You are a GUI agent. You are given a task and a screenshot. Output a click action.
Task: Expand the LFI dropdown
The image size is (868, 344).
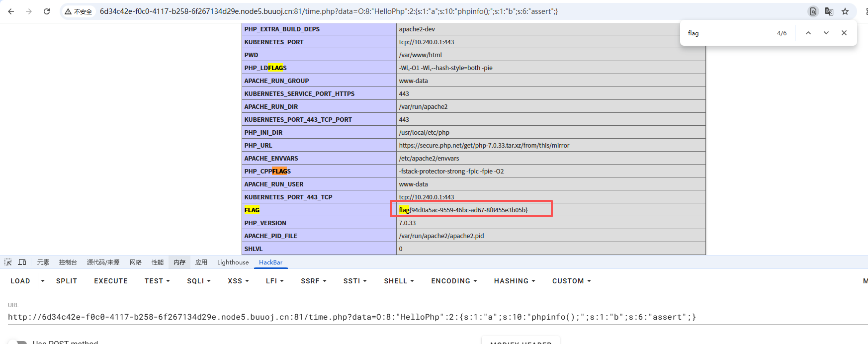[x=275, y=281]
